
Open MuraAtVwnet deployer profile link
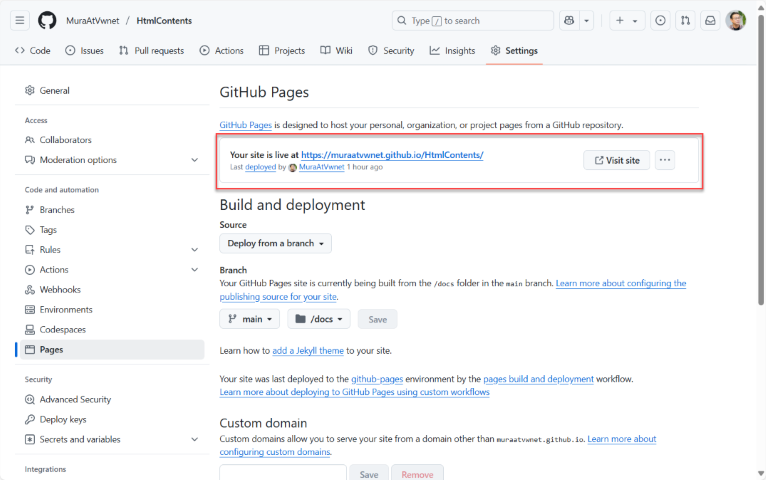click(321, 167)
